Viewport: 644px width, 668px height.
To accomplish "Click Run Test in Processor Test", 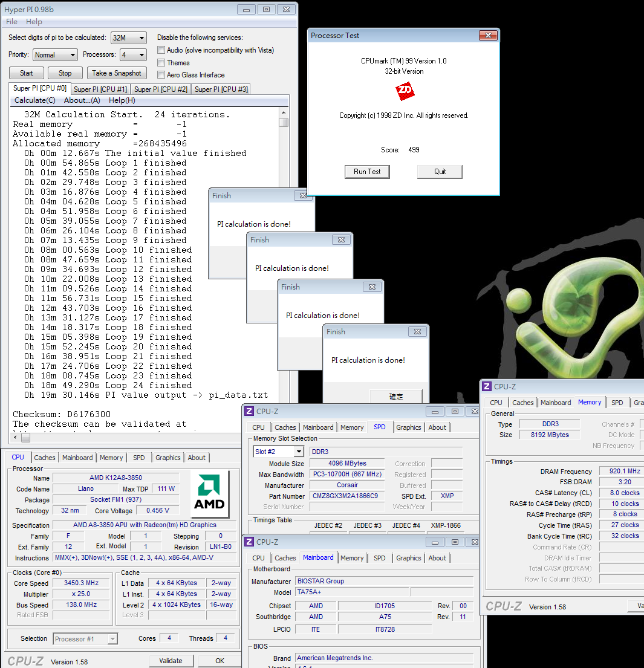I will pos(367,172).
